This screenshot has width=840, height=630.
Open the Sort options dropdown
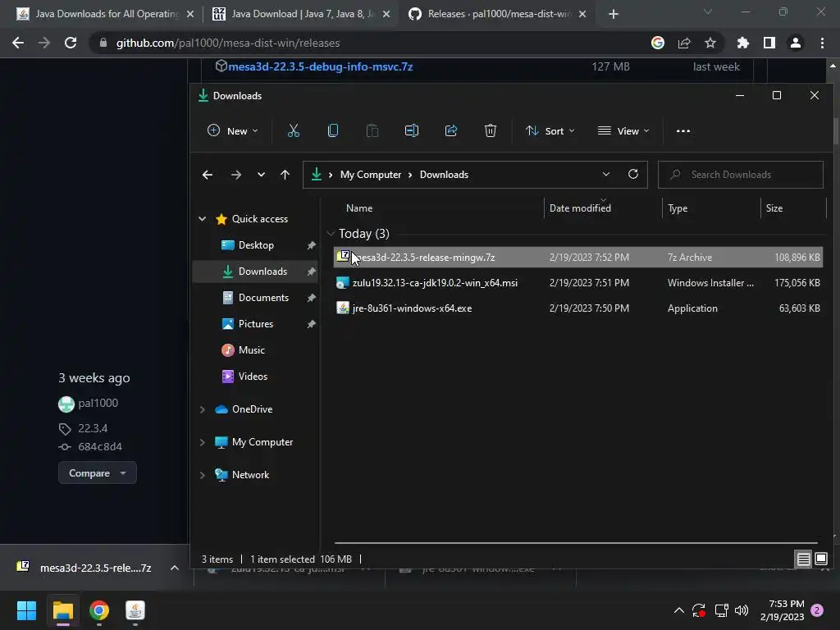point(550,130)
